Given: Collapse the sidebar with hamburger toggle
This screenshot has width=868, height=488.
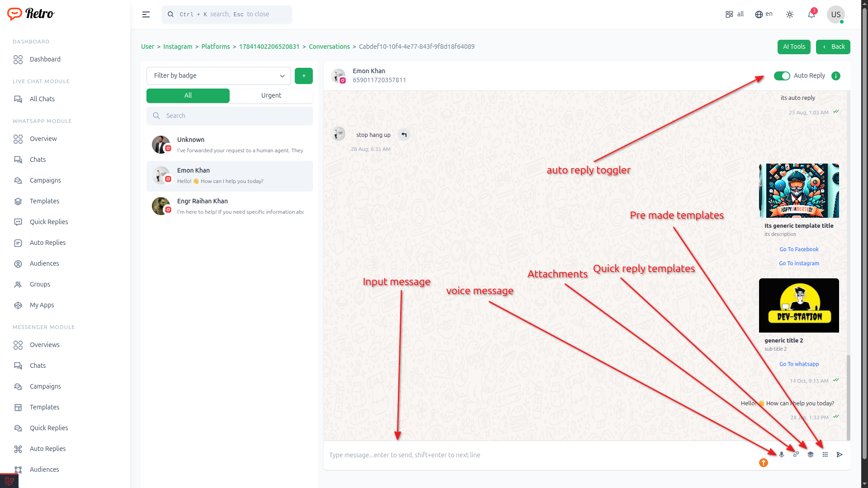Looking at the screenshot, I should pyautogui.click(x=146, y=14).
